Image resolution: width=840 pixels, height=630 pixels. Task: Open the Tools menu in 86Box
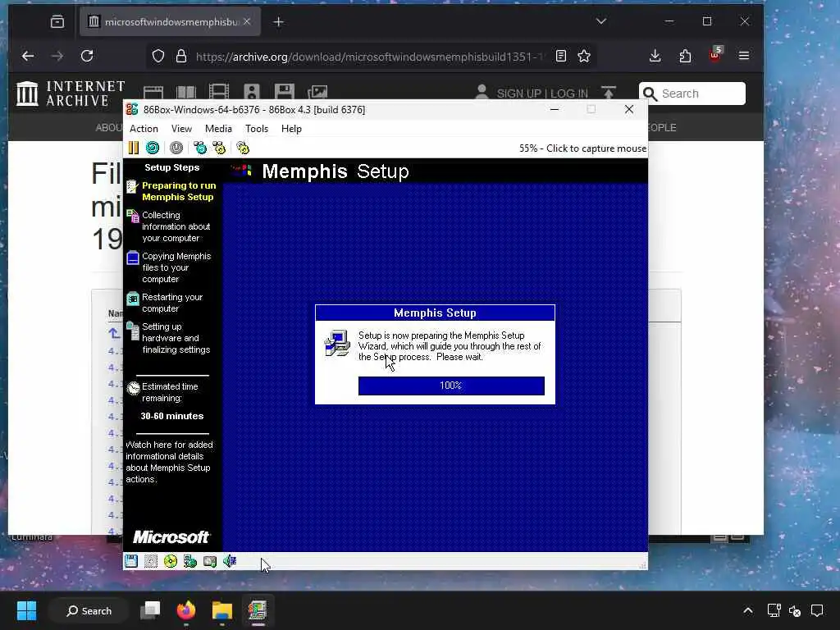click(x=257, y=129)
